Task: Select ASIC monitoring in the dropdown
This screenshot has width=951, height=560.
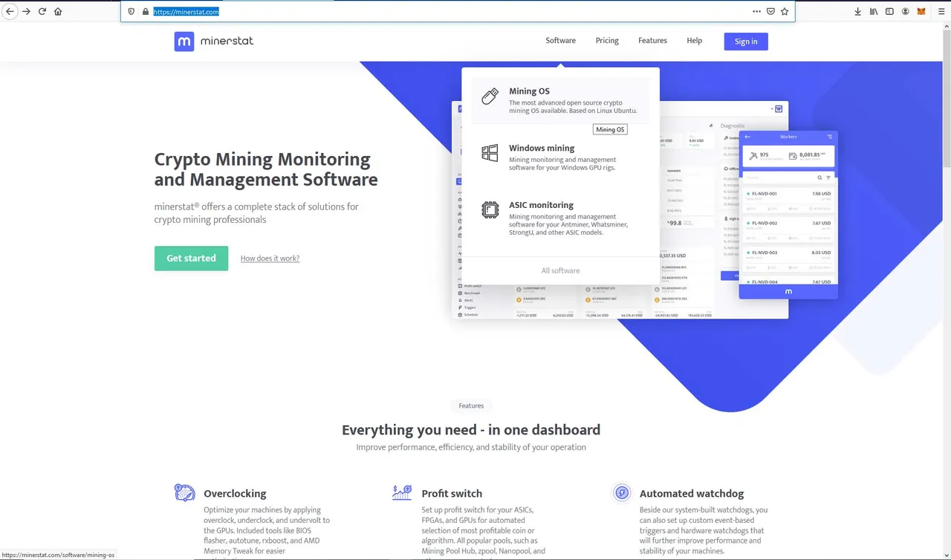Action: point(541,205)
